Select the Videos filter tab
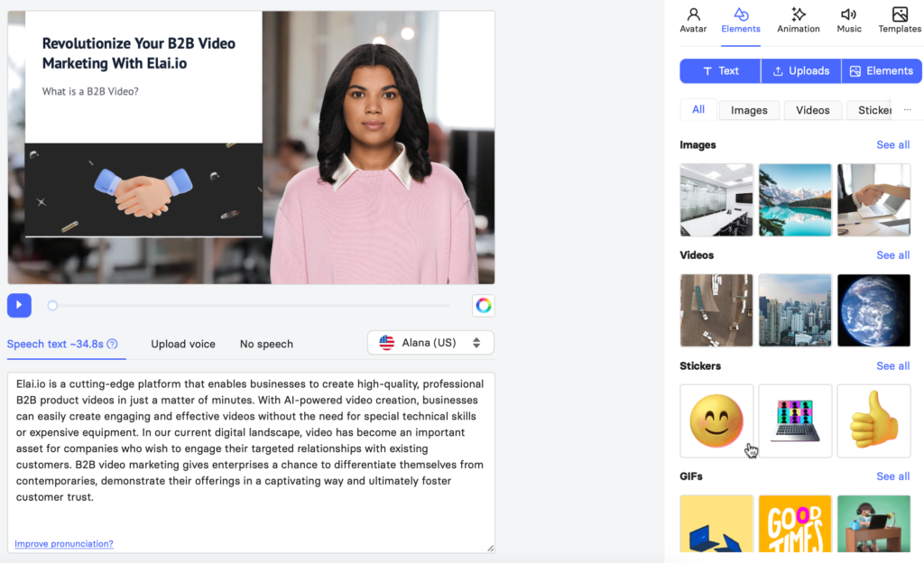 [x=813, y=110]
